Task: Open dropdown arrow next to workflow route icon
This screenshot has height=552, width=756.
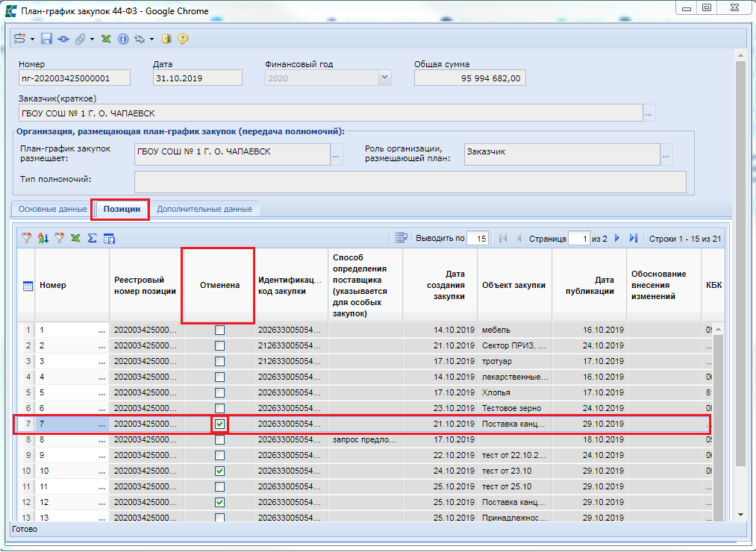Action: click(33, 39)
